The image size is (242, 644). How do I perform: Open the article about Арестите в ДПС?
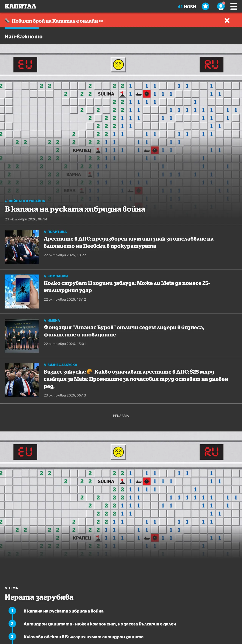pos(129,242)
